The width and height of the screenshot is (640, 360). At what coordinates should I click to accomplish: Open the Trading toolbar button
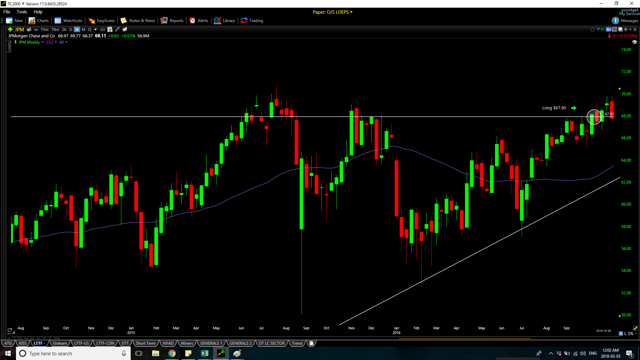252,20
